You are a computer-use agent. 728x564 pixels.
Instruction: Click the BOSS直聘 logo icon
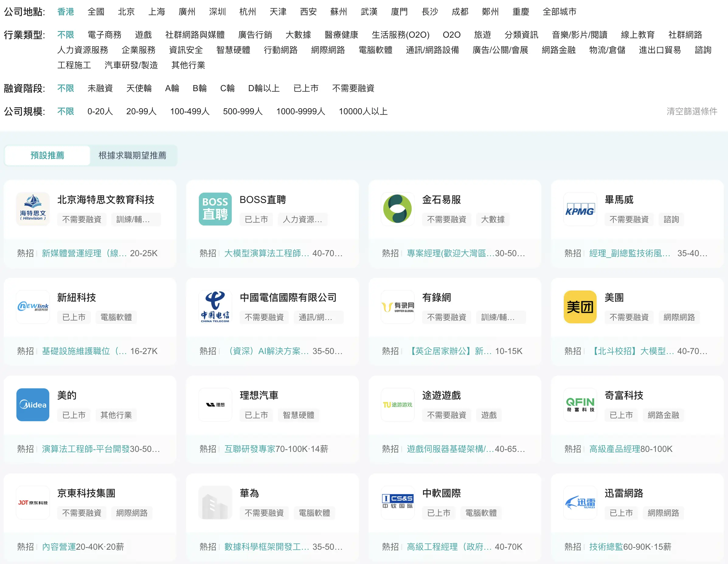(x=215, y=209)
